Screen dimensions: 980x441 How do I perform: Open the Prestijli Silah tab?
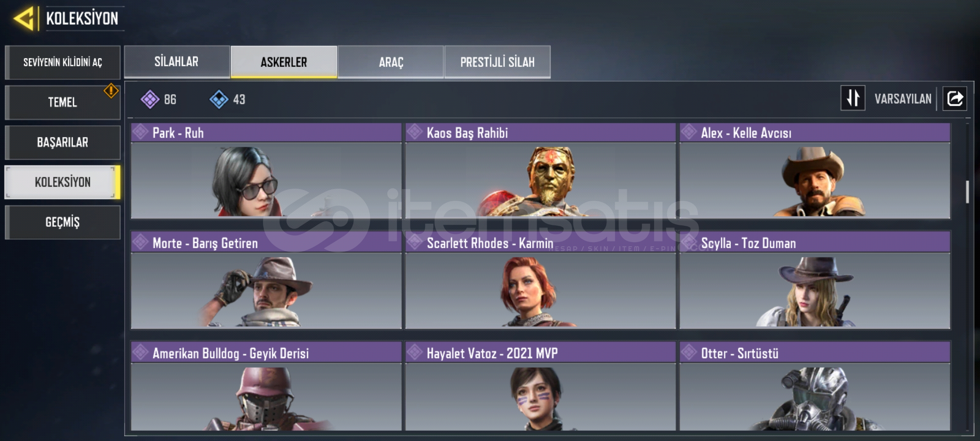[497, 62]
